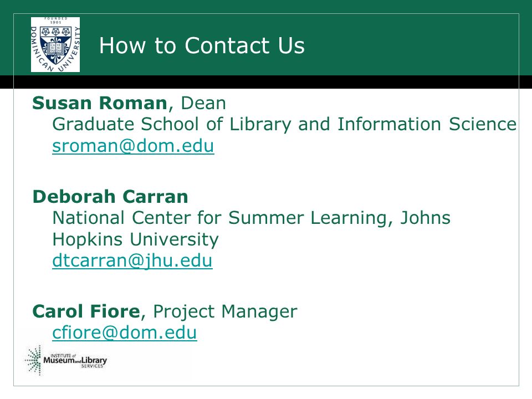Click the name Susan Roman
Screen dimensions: 532x399
click(x=100, y=103)
